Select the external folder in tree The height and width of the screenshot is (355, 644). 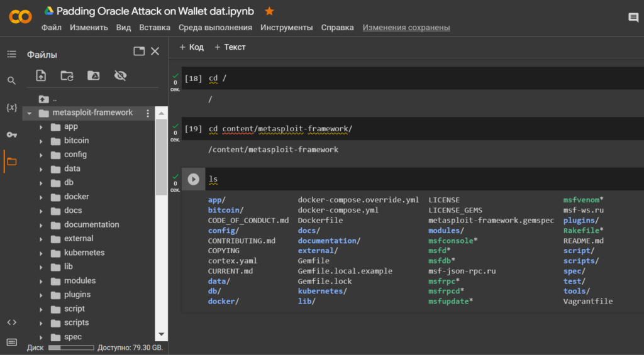pos(79,238)
